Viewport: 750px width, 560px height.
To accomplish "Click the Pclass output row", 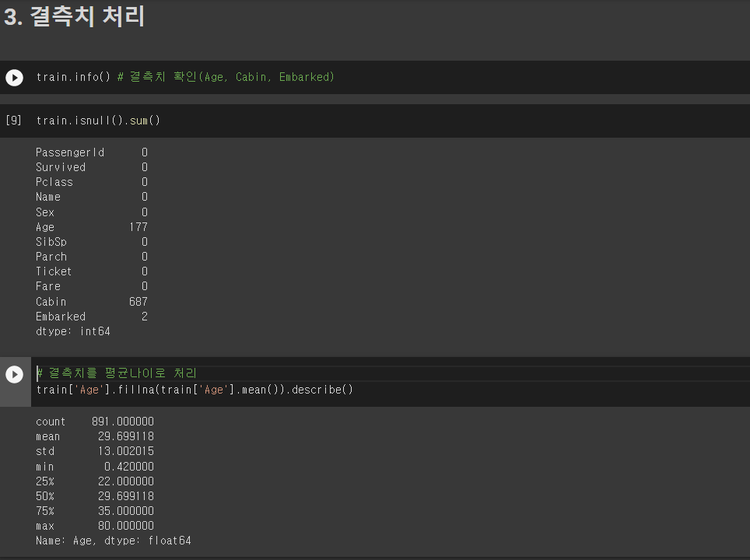I will pos(92,182).
